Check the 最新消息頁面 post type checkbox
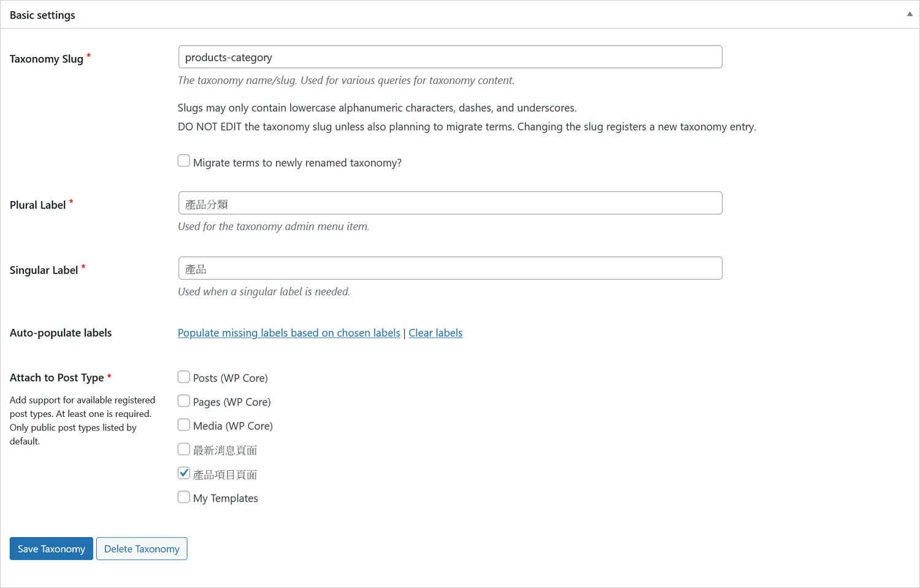Image resolution: width=920 pixels, height=588 pixels. [184, 449]
